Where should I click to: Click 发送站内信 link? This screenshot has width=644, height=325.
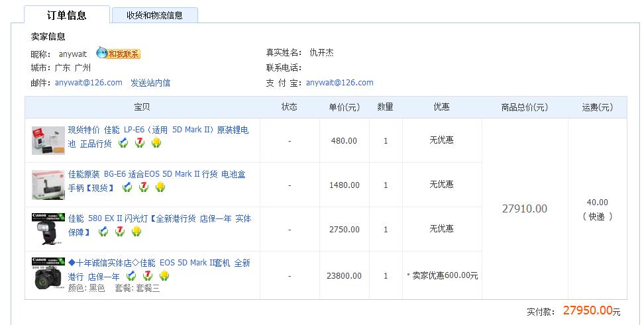150,83
